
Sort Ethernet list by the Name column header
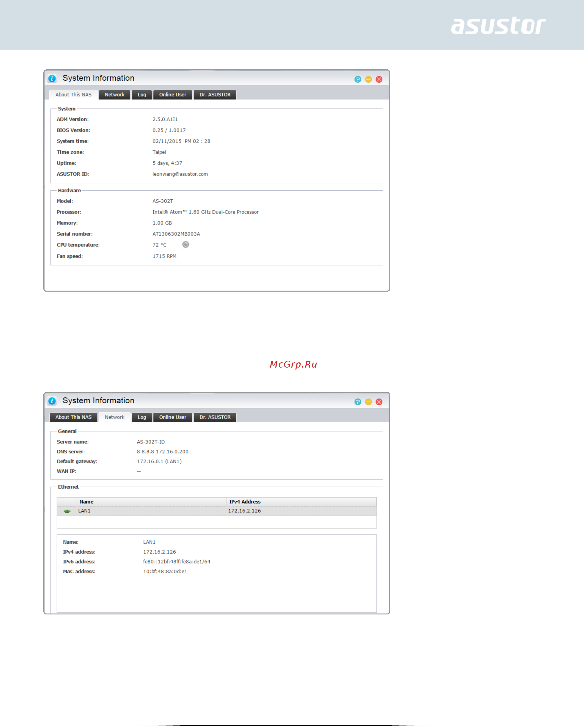[152, 502]
